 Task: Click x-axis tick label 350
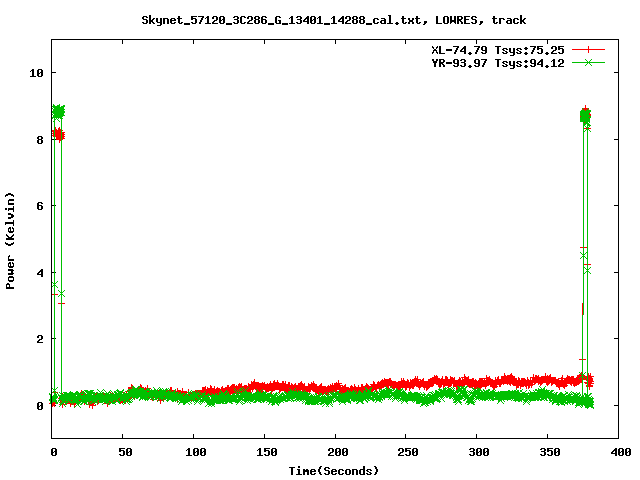click(x=550, y=452)
